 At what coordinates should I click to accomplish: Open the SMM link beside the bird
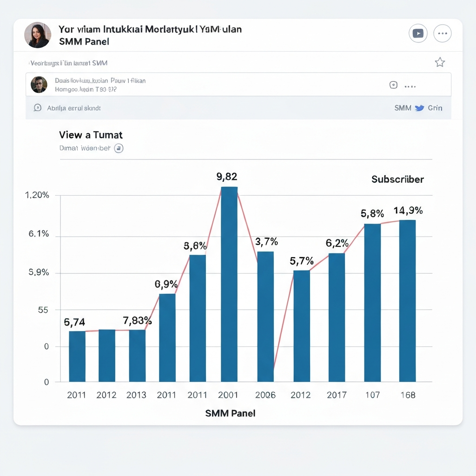(403, 108)
